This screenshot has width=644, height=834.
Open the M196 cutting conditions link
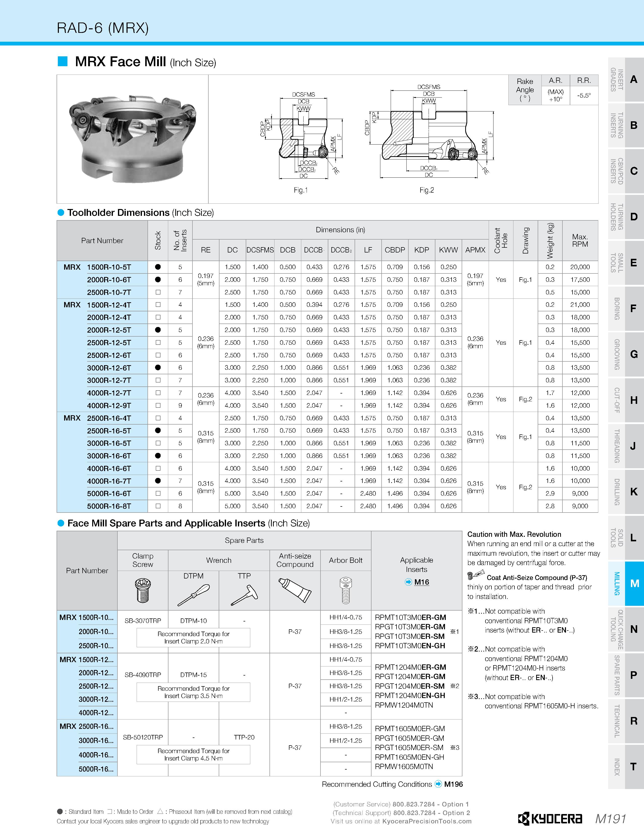tap(454, 784)
